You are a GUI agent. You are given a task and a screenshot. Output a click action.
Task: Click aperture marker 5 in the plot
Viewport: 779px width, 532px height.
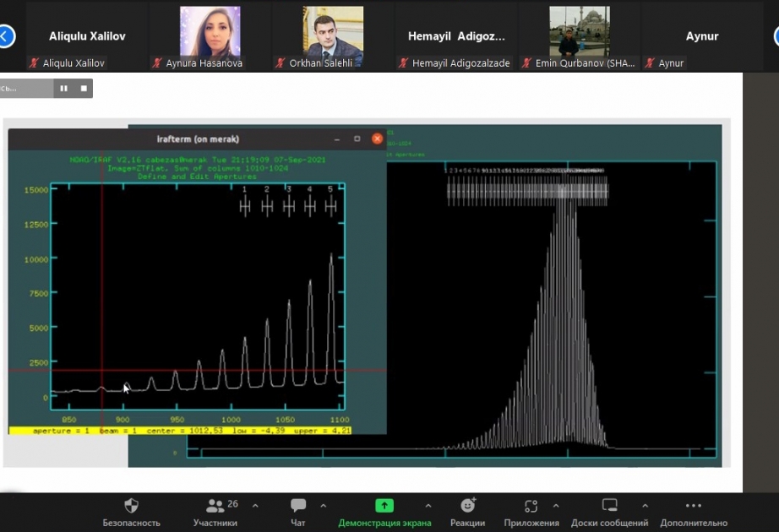point(330,205)
